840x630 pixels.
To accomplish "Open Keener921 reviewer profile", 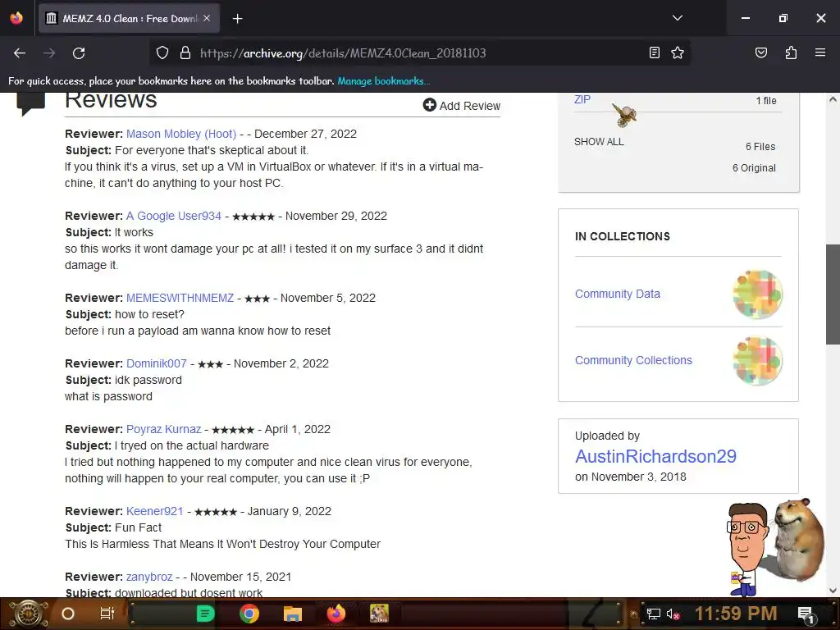I will point(154,512).
